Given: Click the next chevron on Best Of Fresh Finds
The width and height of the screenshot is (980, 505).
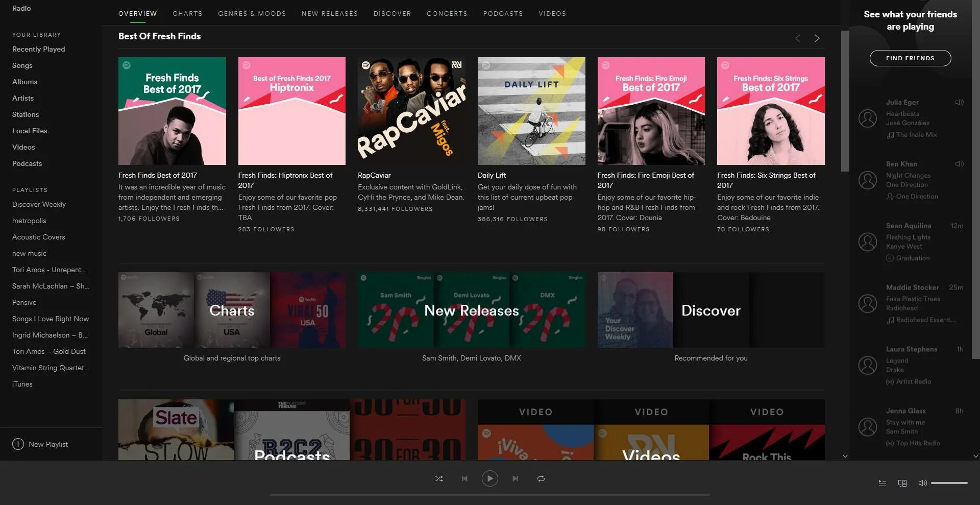Looking at the screenshot, I should (817, 38).
